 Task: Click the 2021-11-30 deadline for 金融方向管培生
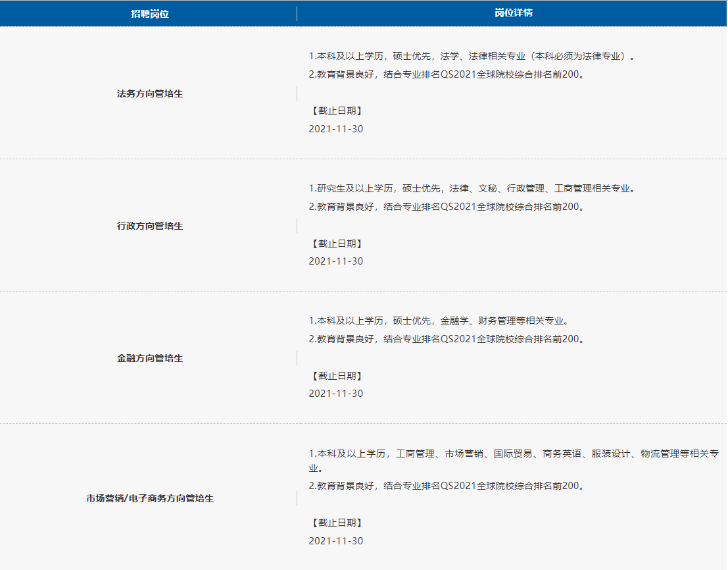(335, 394)
